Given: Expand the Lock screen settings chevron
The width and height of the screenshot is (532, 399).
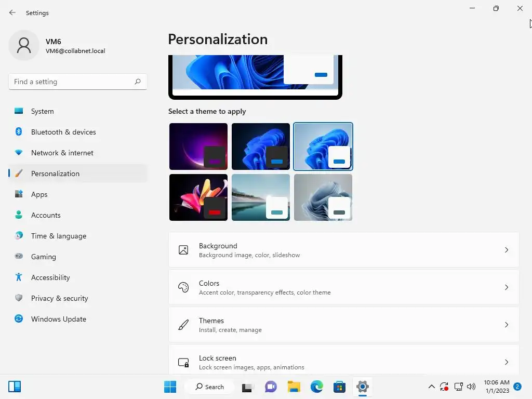Looking at the screenshot, I should 506,362.
